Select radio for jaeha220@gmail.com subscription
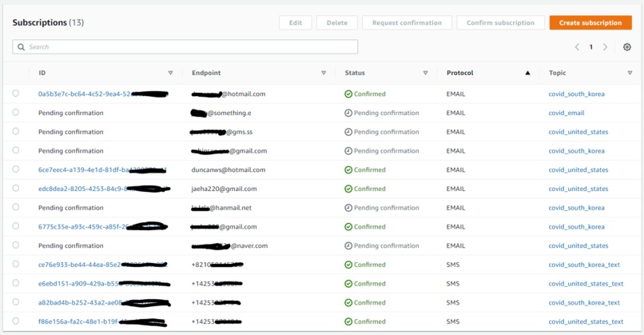The height and width of the screenshot is (335, 644). pos(16,188)
